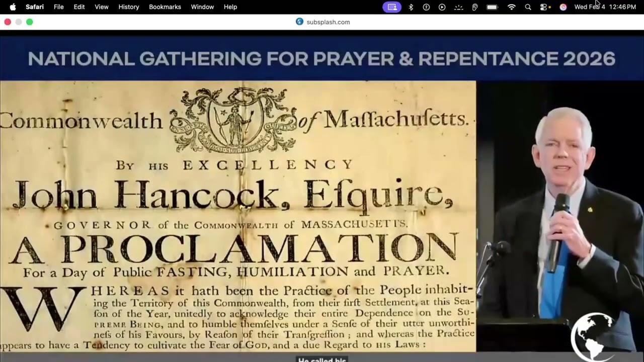Click the speaker video frame
Image resolution: width=644 pixels, height=362 pixels.
[x=560, y=216]
